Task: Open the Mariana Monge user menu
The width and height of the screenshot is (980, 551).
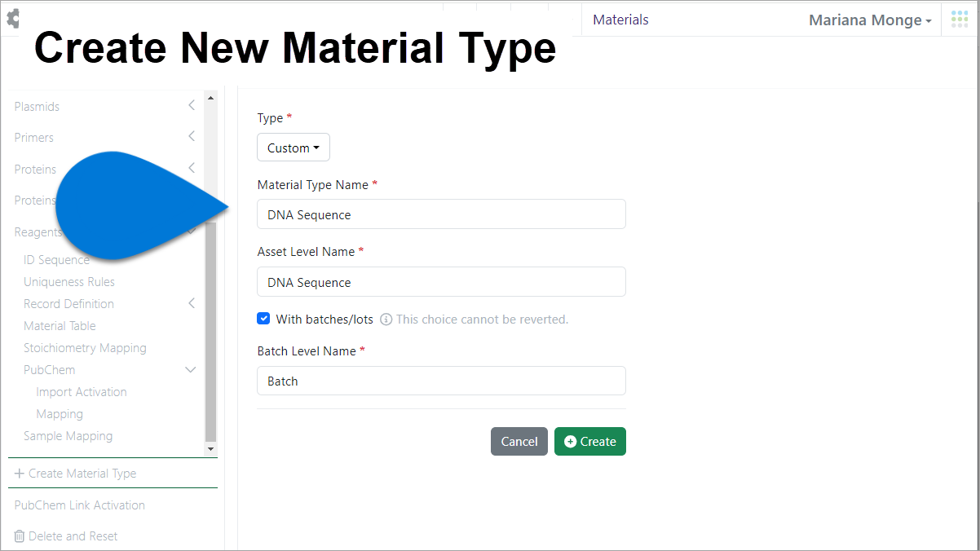Action: [870, 20]
